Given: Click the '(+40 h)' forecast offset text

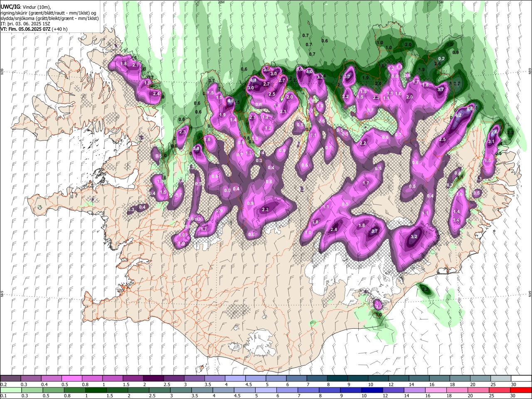Looking at the screenshot, I should [60, 29].
